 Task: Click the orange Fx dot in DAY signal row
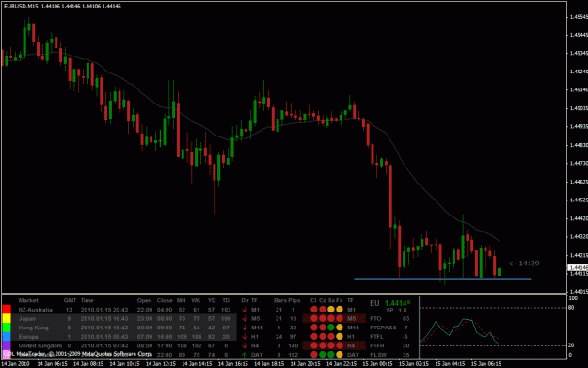pos(340,355)
